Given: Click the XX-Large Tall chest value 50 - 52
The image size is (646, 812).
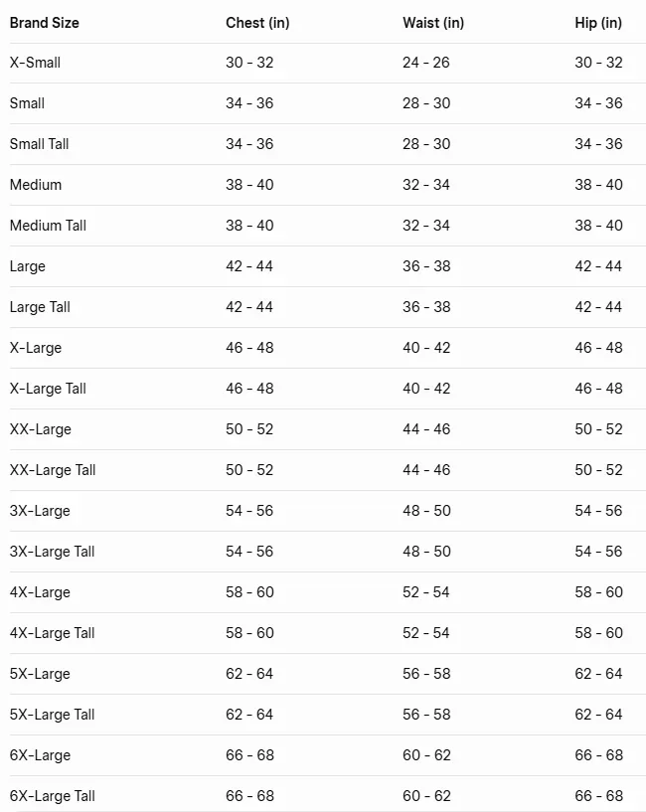Looking at the screenshot, I should (249, 470).
